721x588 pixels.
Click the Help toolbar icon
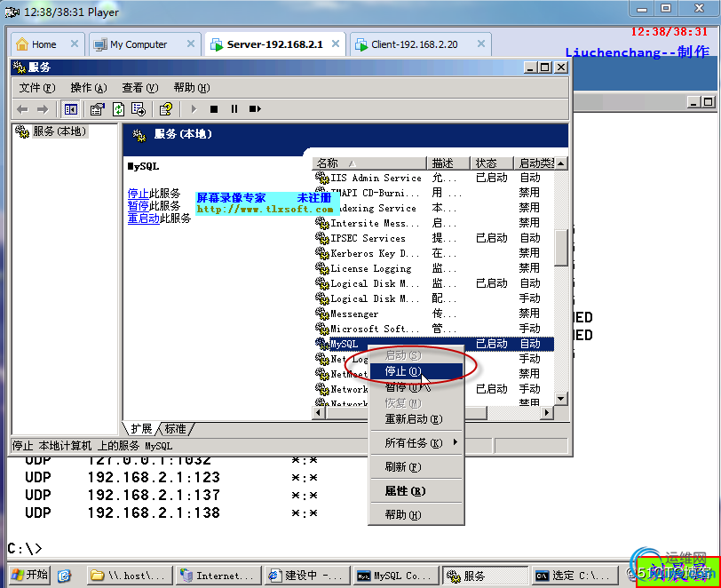tap(165, 109)
